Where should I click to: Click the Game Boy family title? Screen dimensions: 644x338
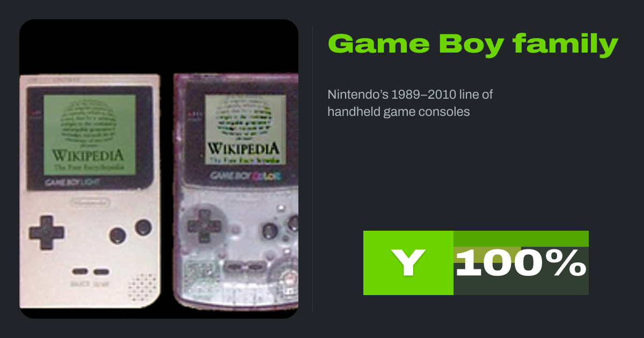tap(473, 45)
